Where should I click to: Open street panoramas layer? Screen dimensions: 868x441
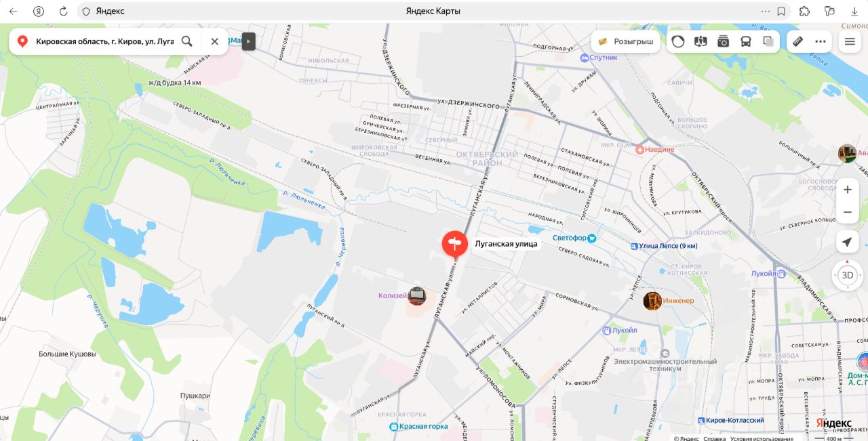[x=701, y=41]
